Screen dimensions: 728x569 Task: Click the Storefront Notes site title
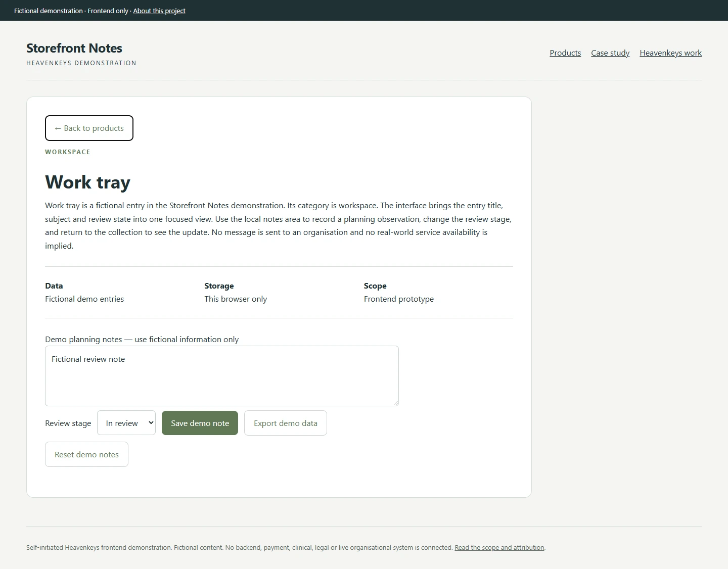(x=74, y=48)
